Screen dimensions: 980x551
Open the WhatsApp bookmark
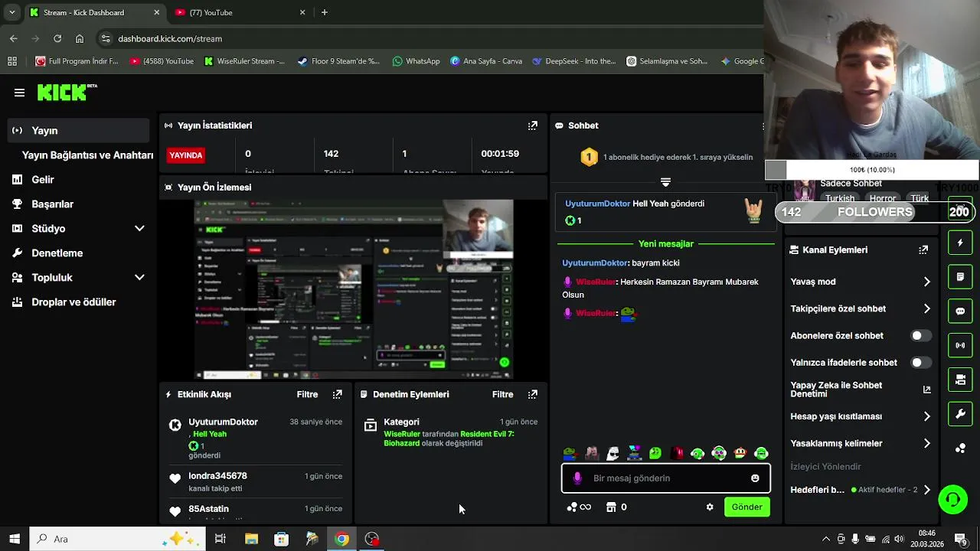tap(416, 61)
